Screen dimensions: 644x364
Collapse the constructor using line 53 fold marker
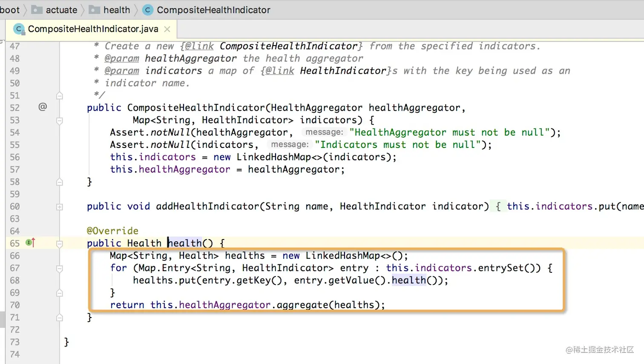pyautogui.click(x=60, y=121)
